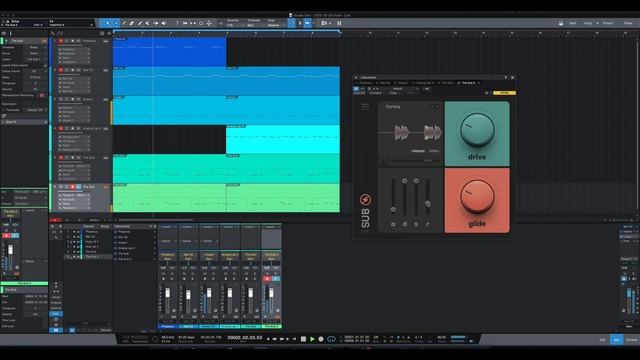Click the glide knob in SubLab
The image size is (640, 360).
pyautogui.click(x=477, y=196)
